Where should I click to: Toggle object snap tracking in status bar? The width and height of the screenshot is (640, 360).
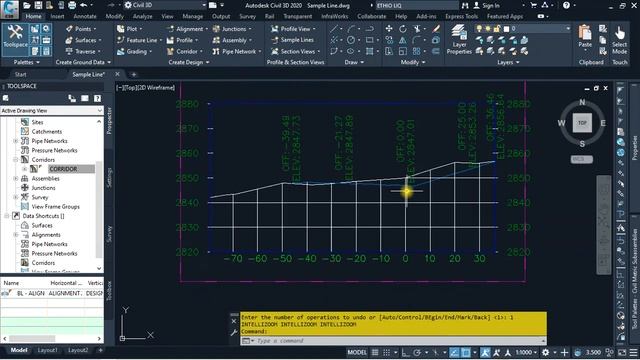coord(454,352)
